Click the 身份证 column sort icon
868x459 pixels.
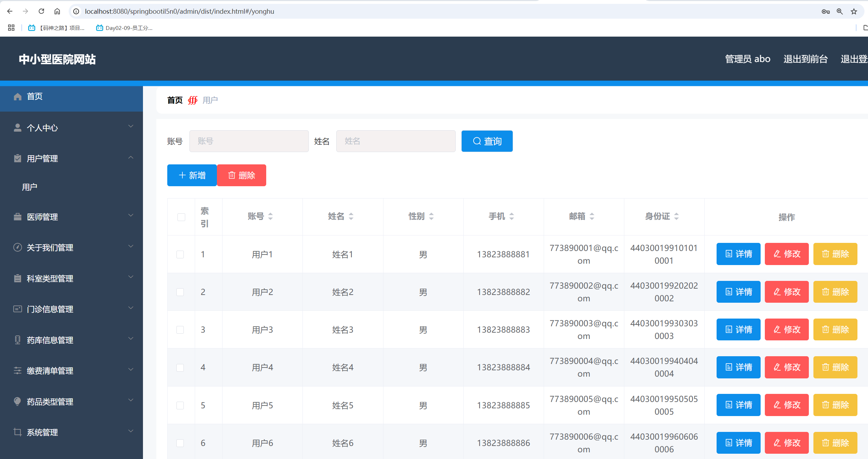676,216
